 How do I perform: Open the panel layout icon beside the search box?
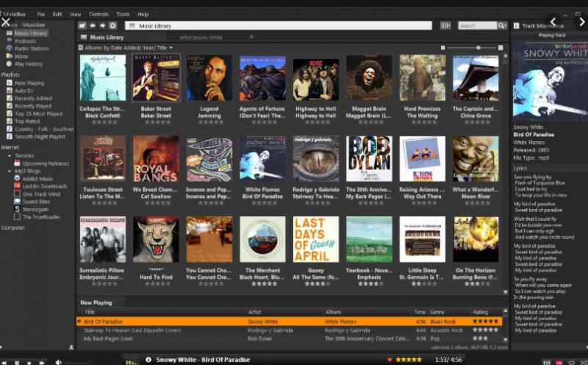445,26
